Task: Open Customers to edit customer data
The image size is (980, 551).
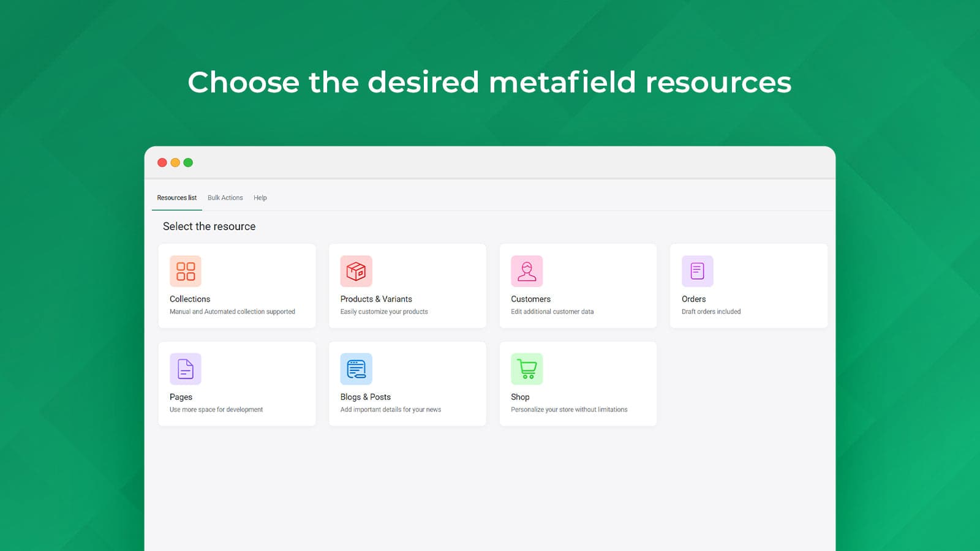Action: 578,285
